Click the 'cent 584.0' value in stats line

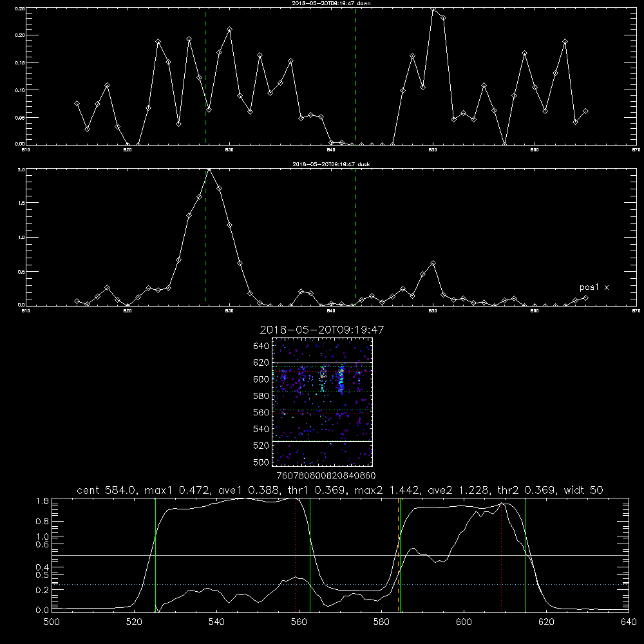106,490
